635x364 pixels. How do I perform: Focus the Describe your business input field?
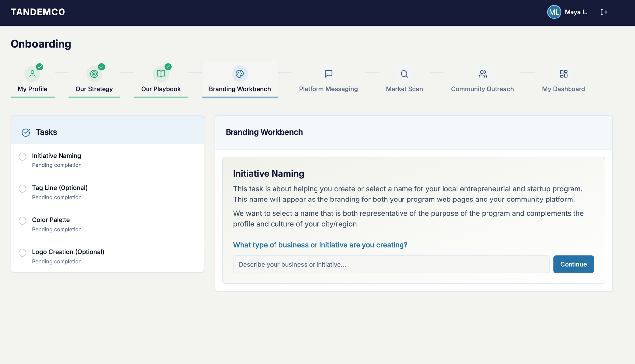391,264
